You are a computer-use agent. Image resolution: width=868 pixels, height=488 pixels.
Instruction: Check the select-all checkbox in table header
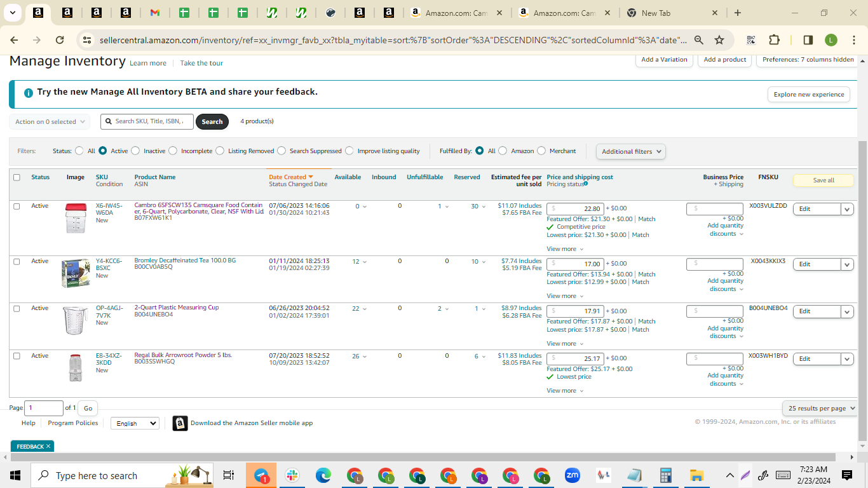point(17,177)
